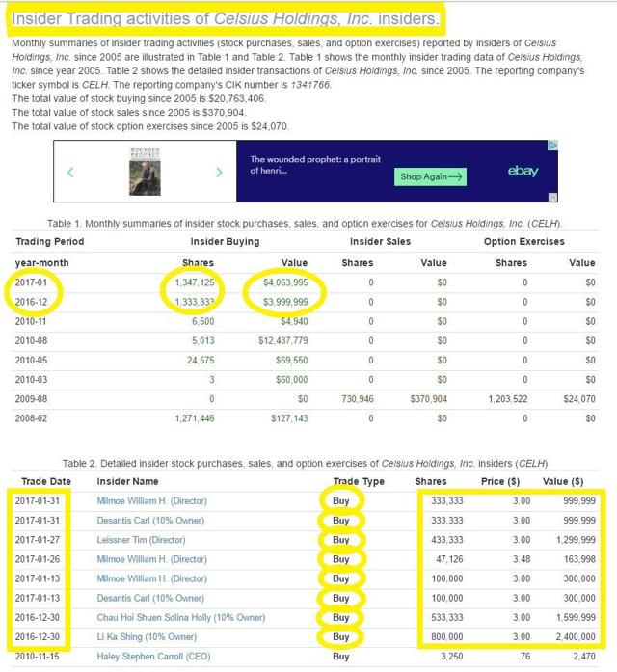This screenshot has width=617, height=672.
Task: Click the ad's previous arrow chevron
Action: (70, 173)
